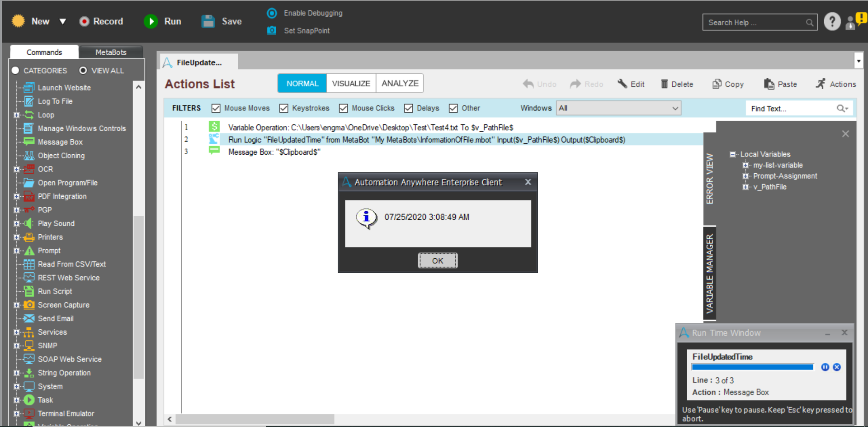The height and width of the screenshot is (427, 868).
Task: Click the Object Cloning command icon
Action: click(29, 155)
